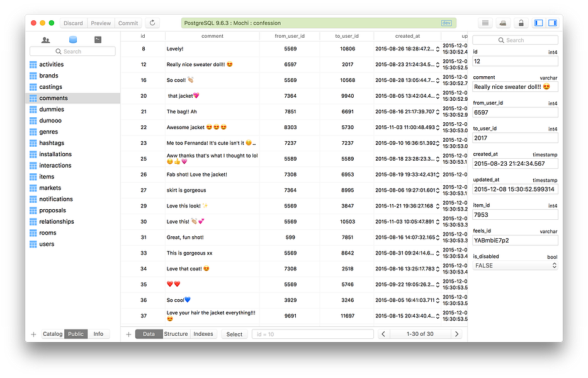This screenshot has width=588, height=378.
Task: Select the hashtags table
Action: 73,143
